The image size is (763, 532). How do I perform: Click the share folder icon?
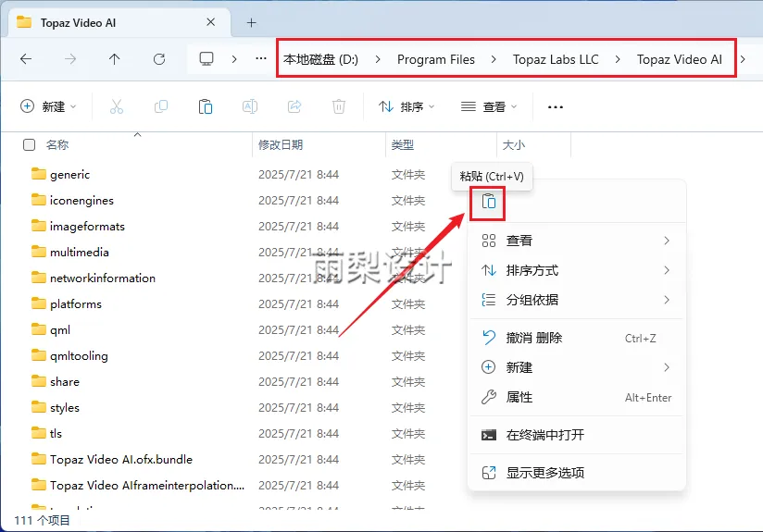[x=39, y=381]
